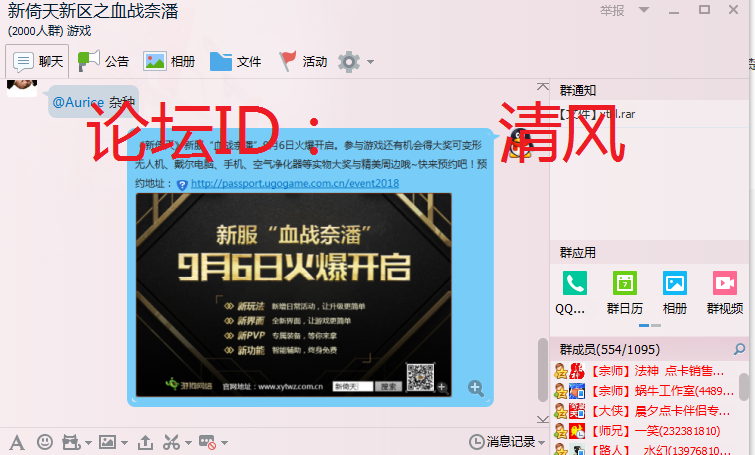This screenshot has height=455, width=755.
Task: Expand the screenshot options dropdown arrow
Action: click(x=188, y=442)
